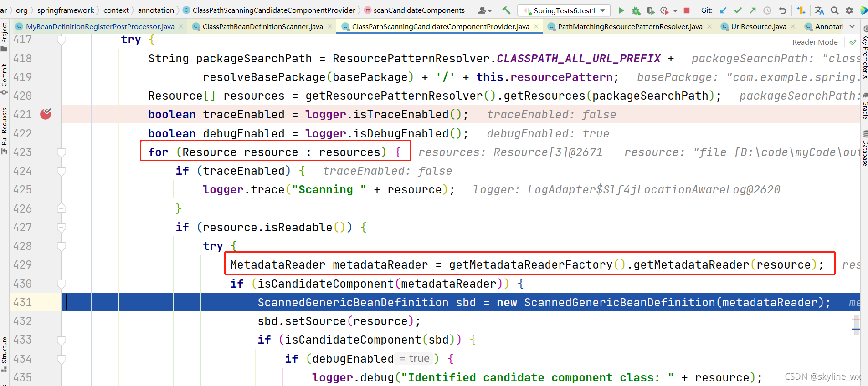
Task: Close the PathMatchingResourcePatternResolver.java tab
Action: 709,26
